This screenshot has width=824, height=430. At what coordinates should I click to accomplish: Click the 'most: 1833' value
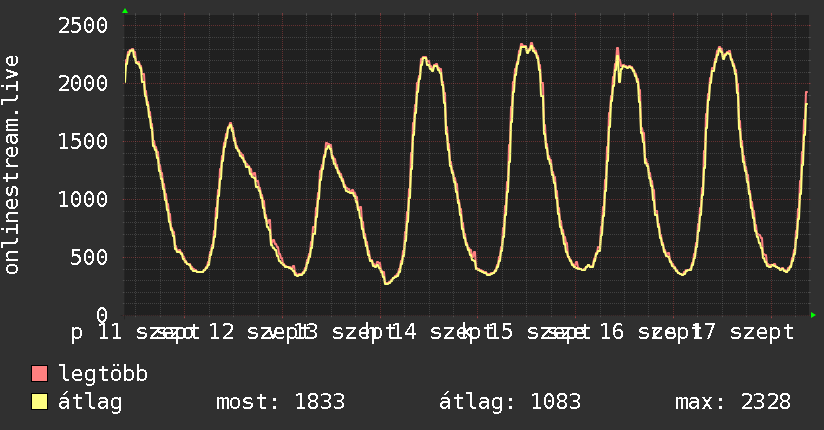[281, 402]
